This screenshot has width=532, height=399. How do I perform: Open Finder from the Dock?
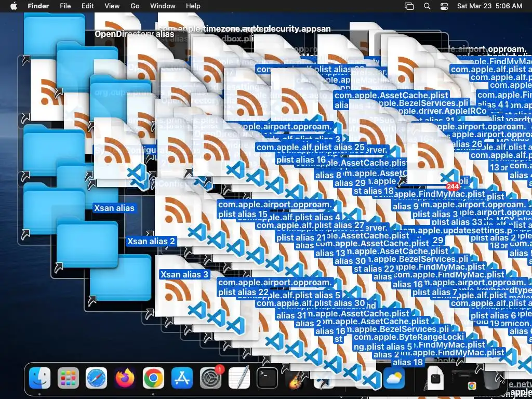pyautogui.click(x=39, y=378)
